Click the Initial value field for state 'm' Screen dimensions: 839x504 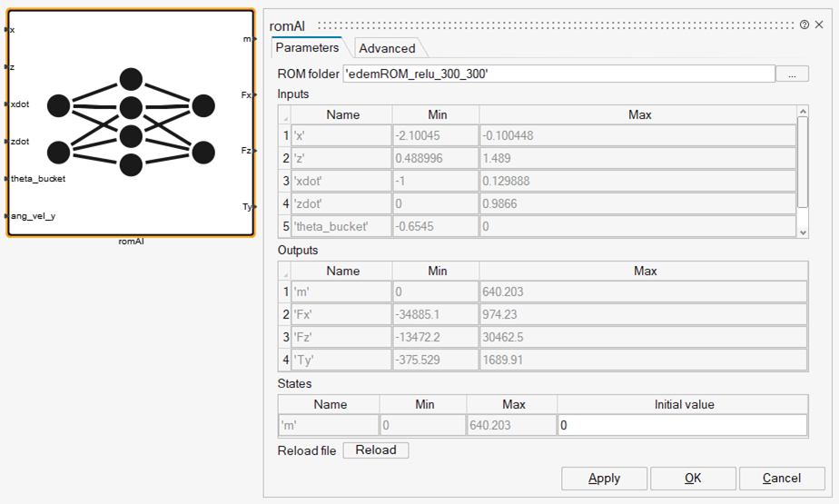tap(681, 426)
